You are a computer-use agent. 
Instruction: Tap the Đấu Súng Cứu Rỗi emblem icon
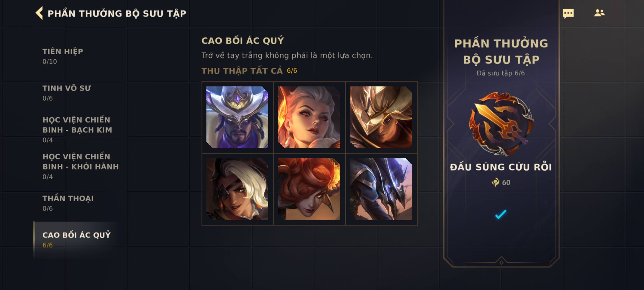tap(501, 124)
